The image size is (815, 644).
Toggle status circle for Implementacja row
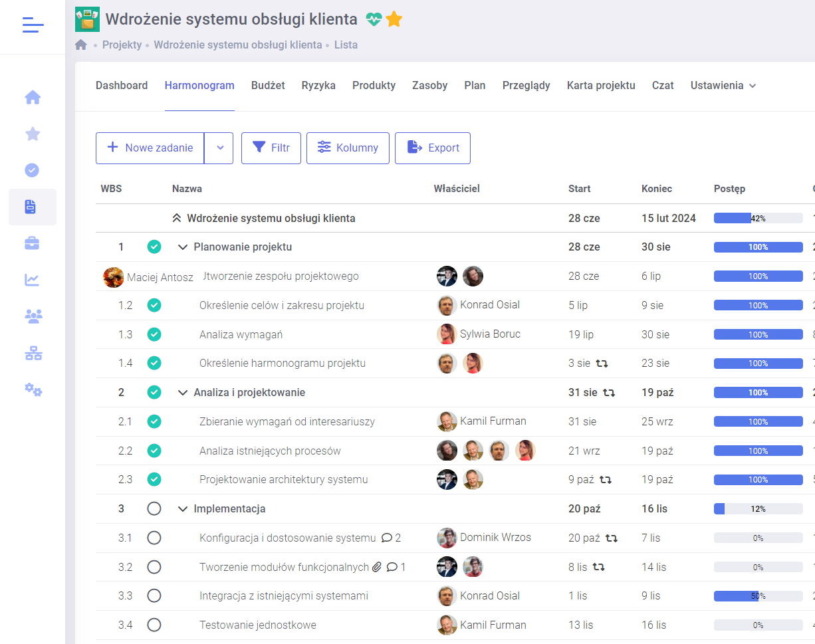coord(154,508)
